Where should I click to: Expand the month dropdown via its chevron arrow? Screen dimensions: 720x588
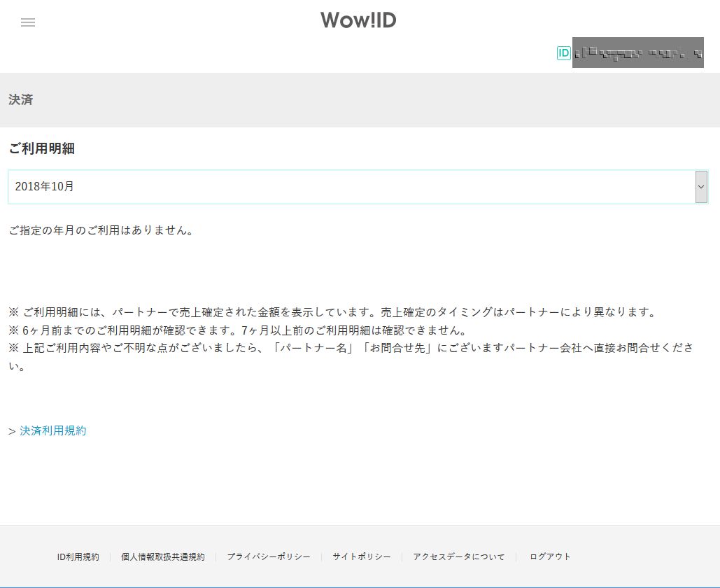[x=701, y=187]
